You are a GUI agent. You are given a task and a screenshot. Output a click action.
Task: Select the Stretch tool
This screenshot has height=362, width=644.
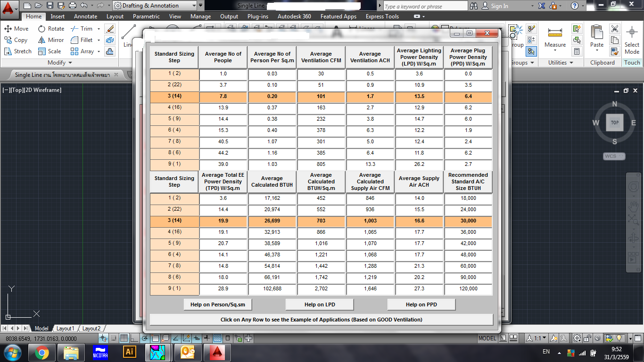17,51
